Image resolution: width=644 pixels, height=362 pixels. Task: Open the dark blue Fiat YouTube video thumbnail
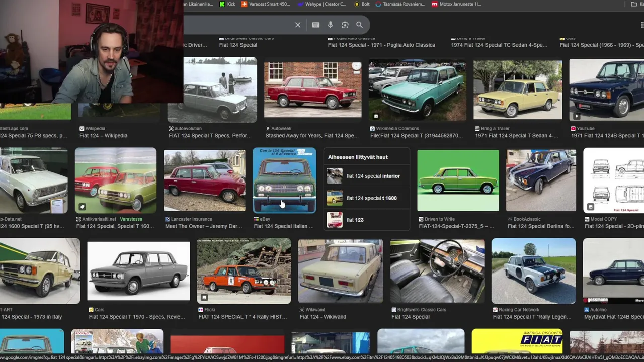tap(607, 90)
